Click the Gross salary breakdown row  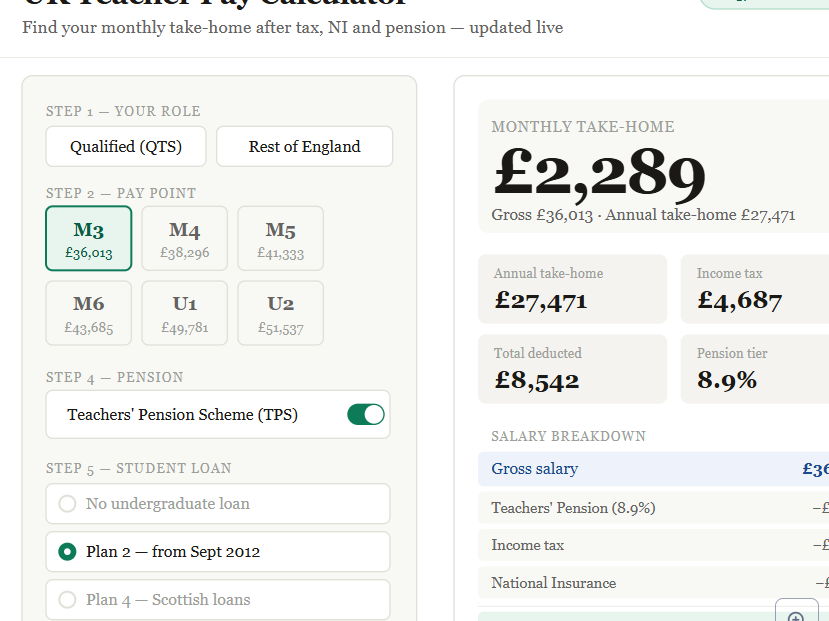click(x=640, y=469)
